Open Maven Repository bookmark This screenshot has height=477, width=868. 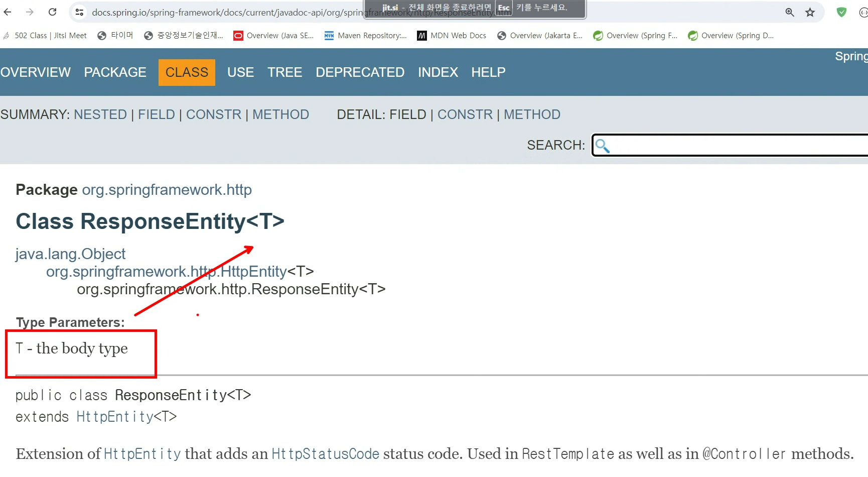coord(366,36)
